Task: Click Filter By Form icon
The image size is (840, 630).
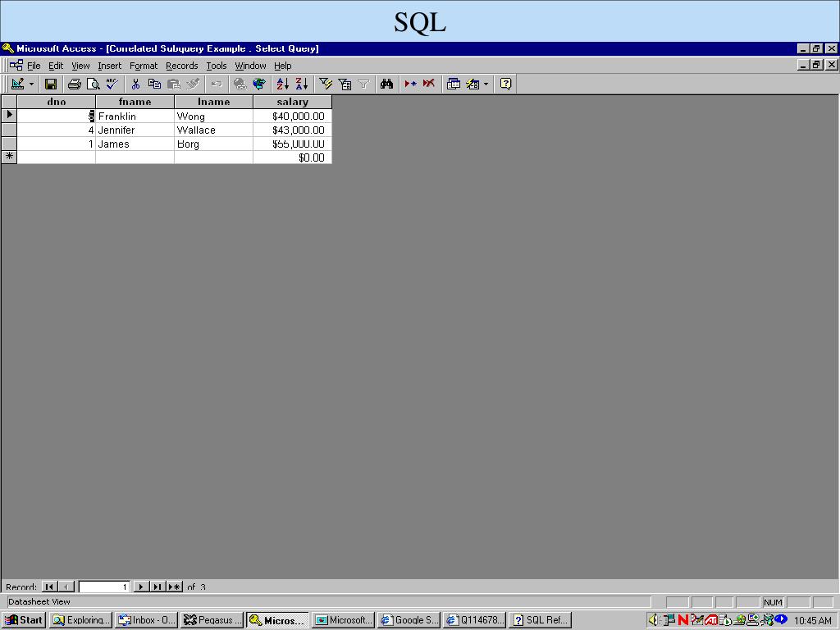Action: click(x=345, y=84)
